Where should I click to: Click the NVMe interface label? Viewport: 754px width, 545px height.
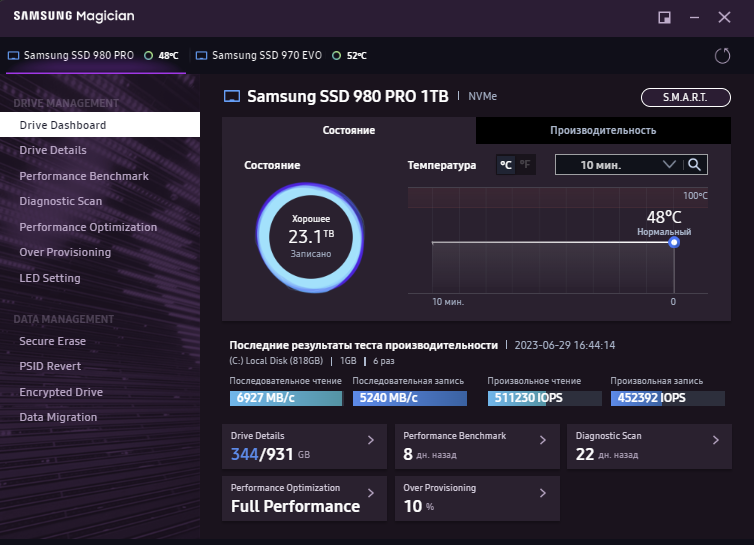482,96
